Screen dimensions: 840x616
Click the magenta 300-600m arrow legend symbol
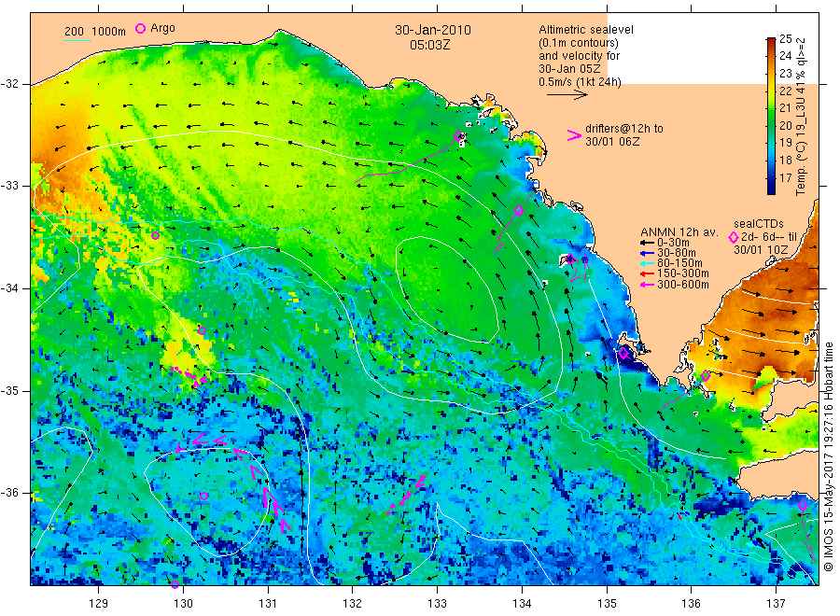tap(648, 285)
